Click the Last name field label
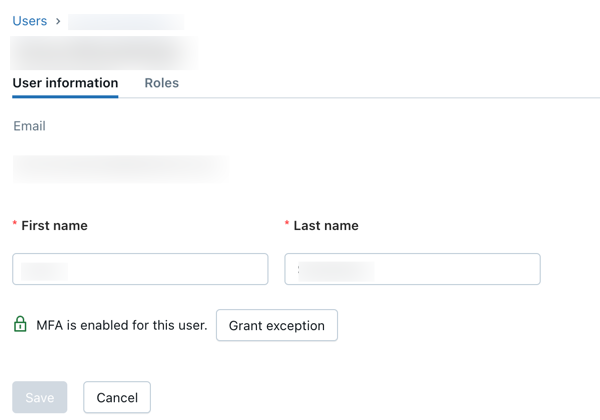600x420 pixels. 326,226
